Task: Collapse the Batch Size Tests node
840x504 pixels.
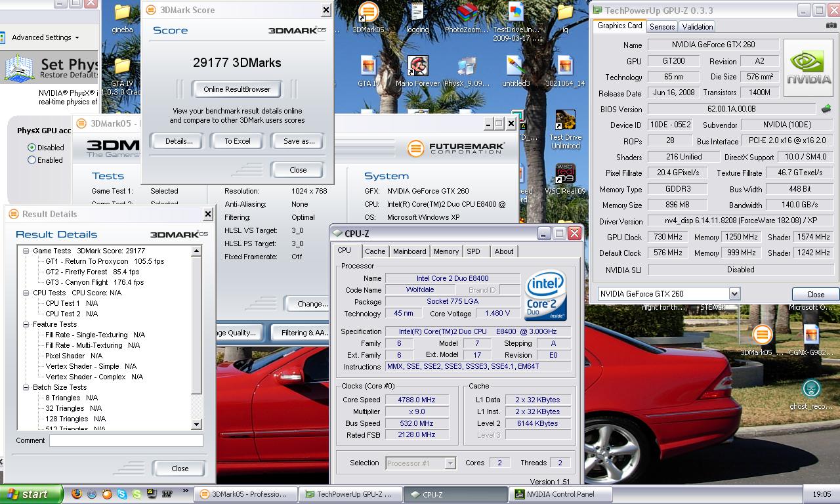Action: point(26,387)
